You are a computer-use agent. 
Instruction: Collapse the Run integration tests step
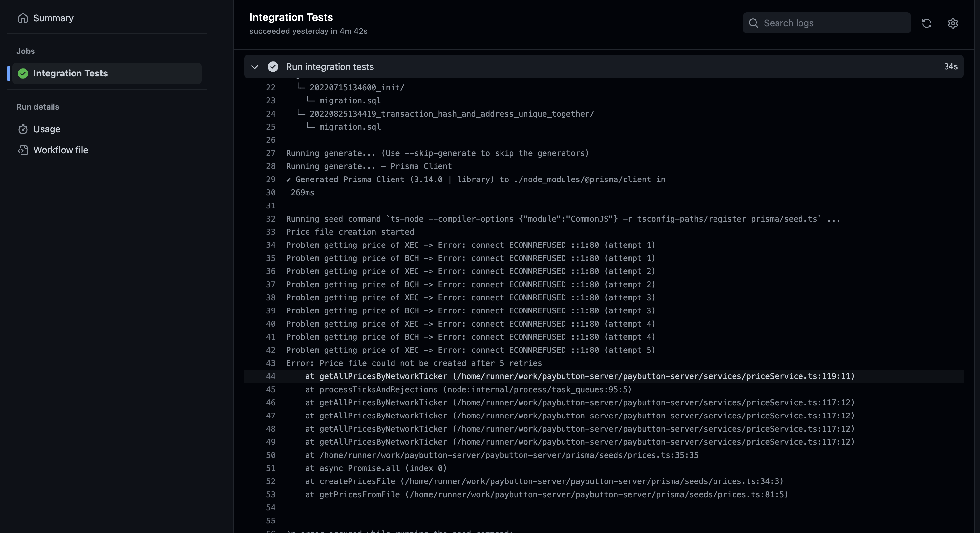pos(254,67)
